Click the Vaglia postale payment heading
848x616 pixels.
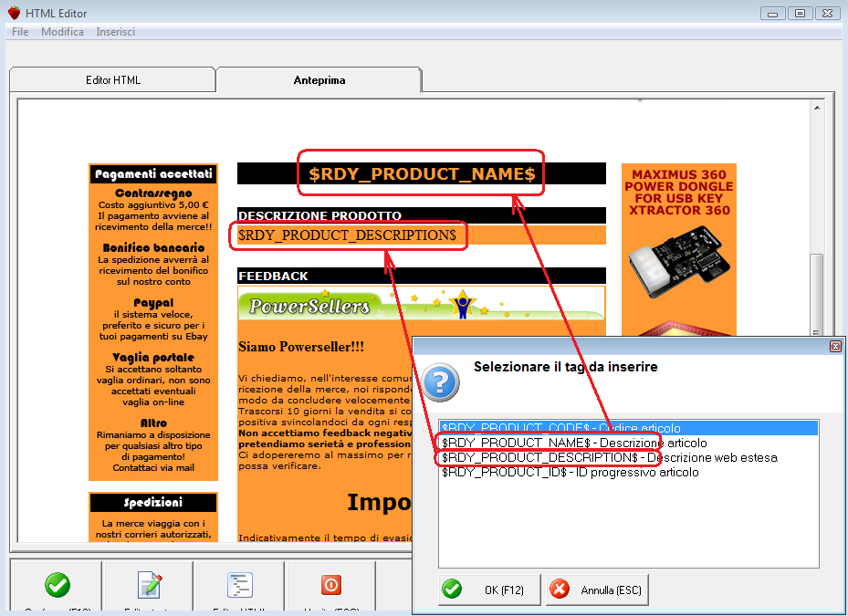coord(153,357)
